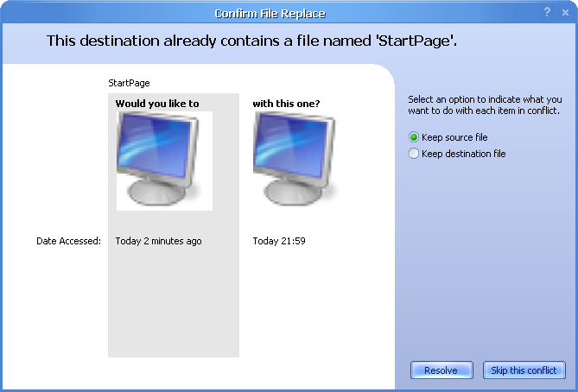Click the 'Select an option to indicate' instruction text
Image resolution: width=578 pixels, height=392 pixels.
485,105
